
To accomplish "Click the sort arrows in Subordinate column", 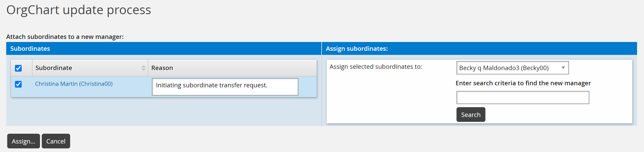I will [143, 68].
